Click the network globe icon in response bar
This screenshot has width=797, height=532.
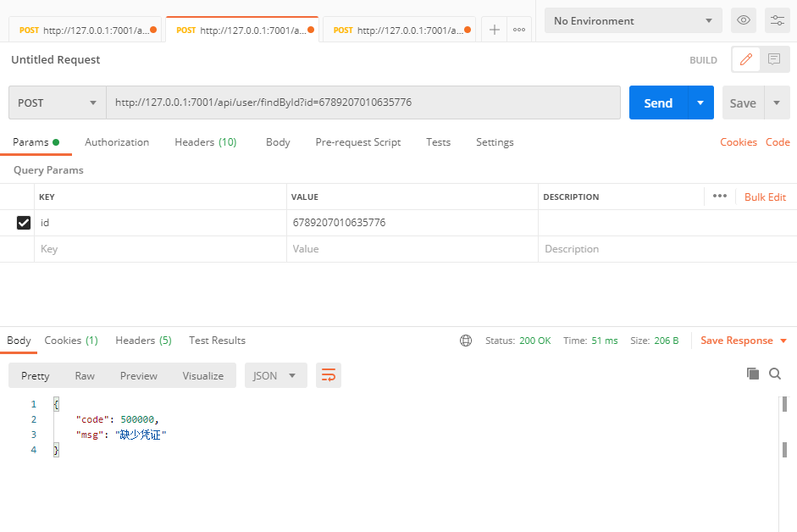(x=466, y=341)
